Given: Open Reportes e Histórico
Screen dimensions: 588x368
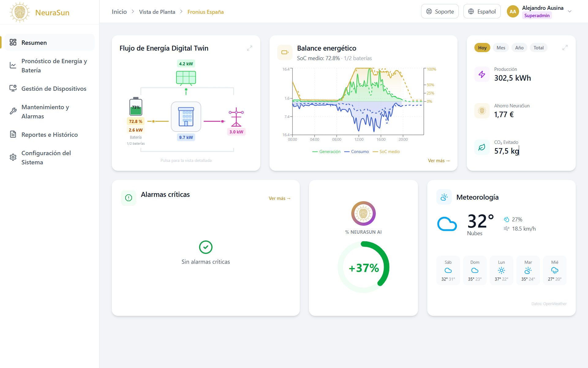Looking at the screenshot, I should point(50,134).
